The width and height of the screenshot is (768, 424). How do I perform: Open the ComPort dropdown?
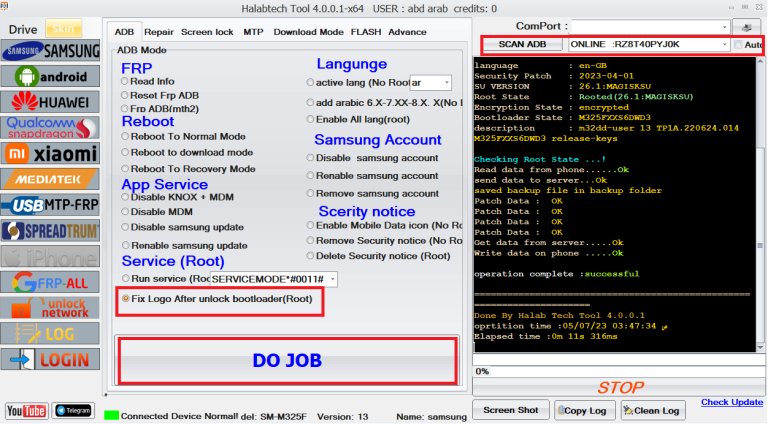(724, 27)
